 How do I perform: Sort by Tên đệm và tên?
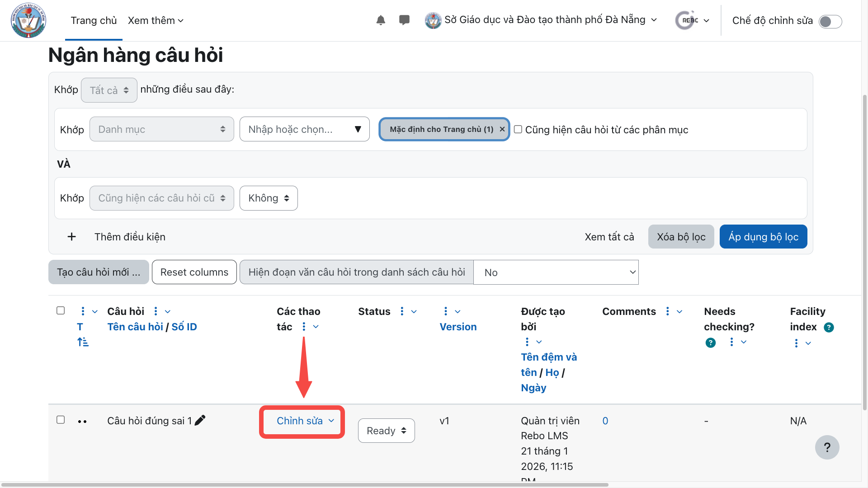tap(548, 365)
